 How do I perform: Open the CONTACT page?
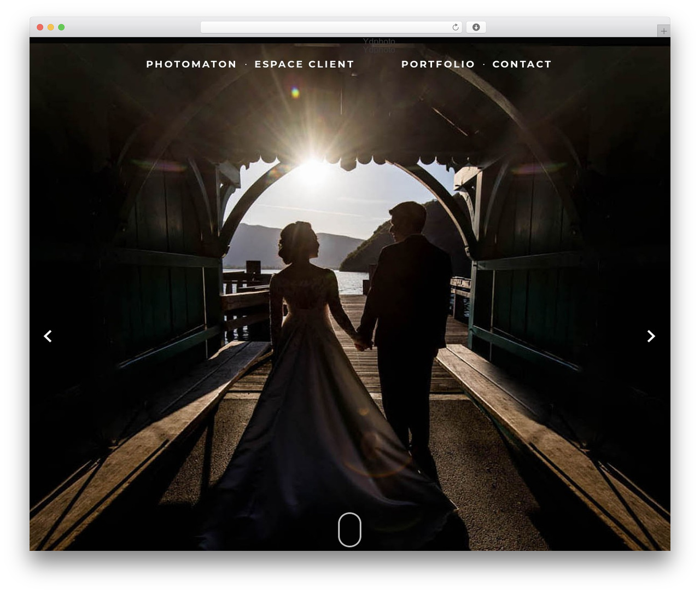[x=522, y=64]
